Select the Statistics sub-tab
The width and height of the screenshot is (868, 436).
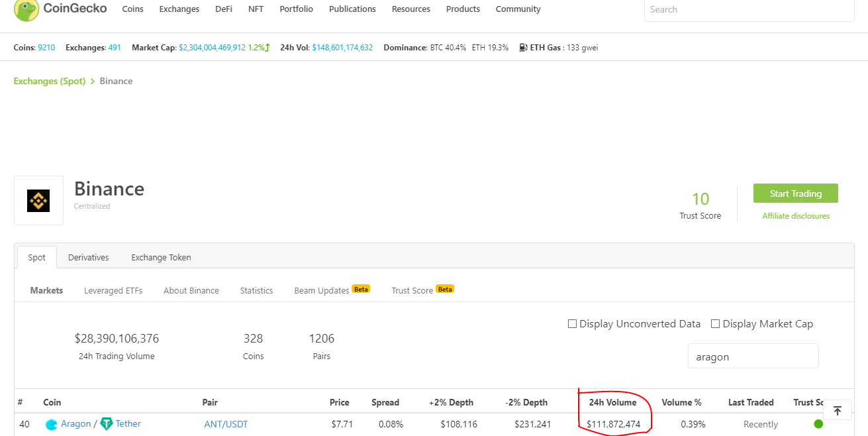[x=256, y=290]
